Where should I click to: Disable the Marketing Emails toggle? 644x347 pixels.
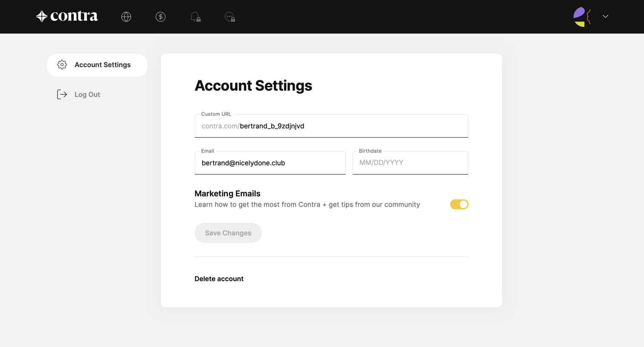(459, 205)
